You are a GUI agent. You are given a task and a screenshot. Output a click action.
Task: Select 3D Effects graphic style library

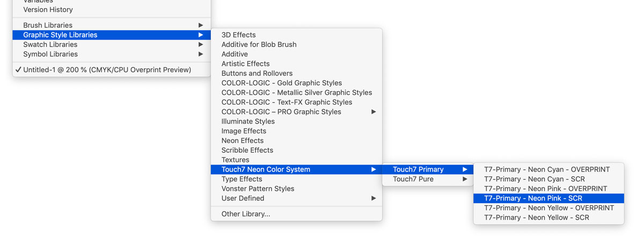(296, 35)
